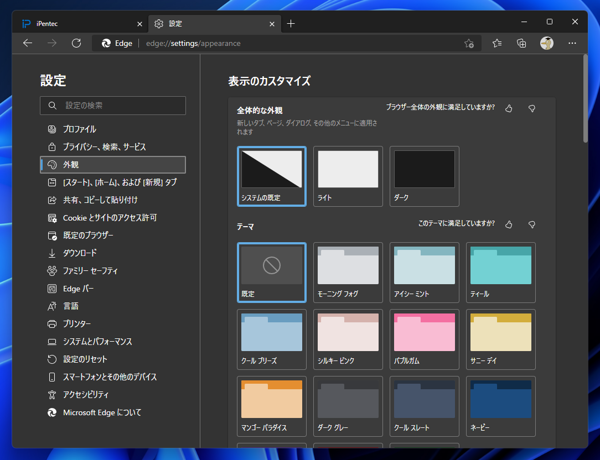This screenshot has width=600, height=460.
Task: Open 既定のブラウザー settings
Action: click(113, 235)
